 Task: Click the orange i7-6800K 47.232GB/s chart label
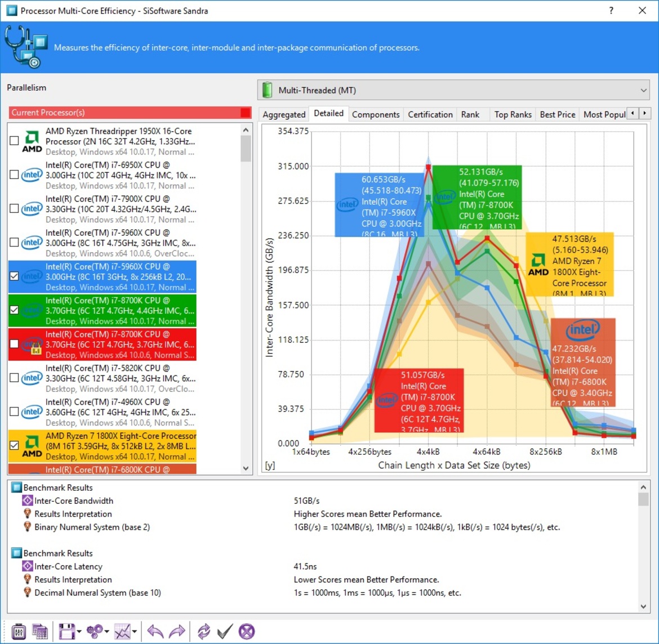[584, 363]
